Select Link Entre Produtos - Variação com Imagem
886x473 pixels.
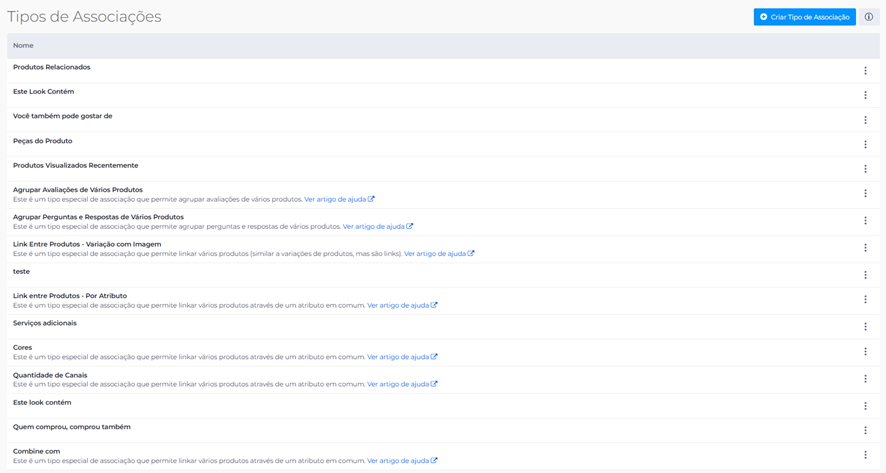coord(87,244)
